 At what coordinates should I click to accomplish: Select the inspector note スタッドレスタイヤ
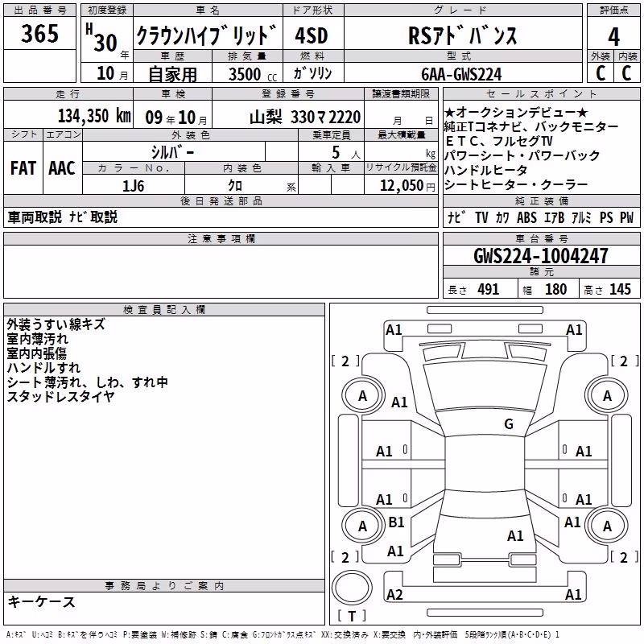(x=60, y=396)
